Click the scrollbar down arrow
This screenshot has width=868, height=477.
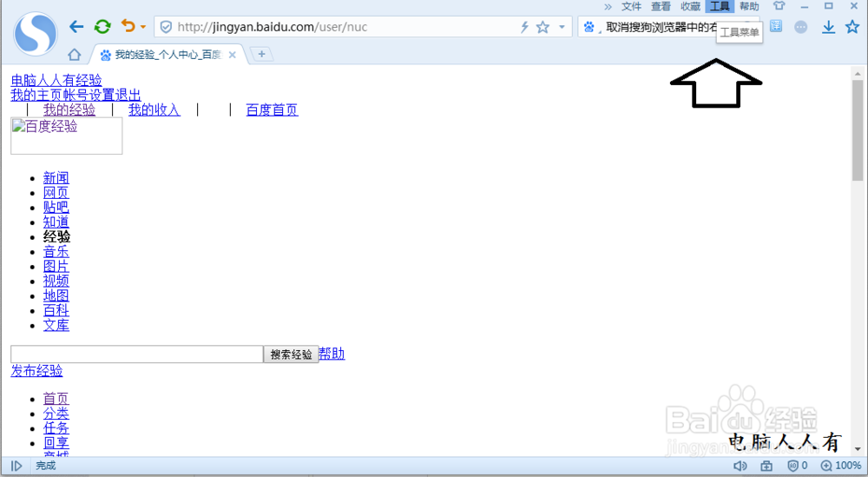858,448
